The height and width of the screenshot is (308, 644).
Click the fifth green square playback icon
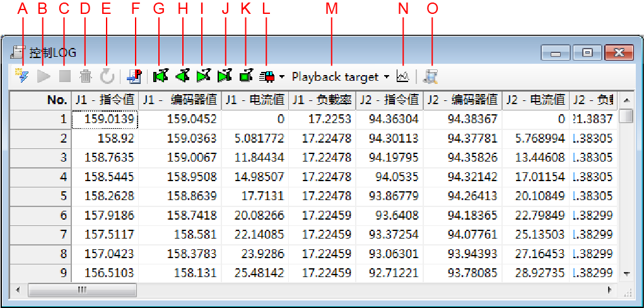click(x=246, y=77)
